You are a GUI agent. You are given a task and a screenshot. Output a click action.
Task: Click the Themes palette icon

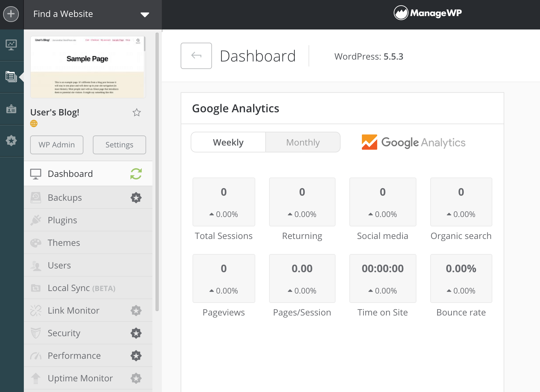36,243
